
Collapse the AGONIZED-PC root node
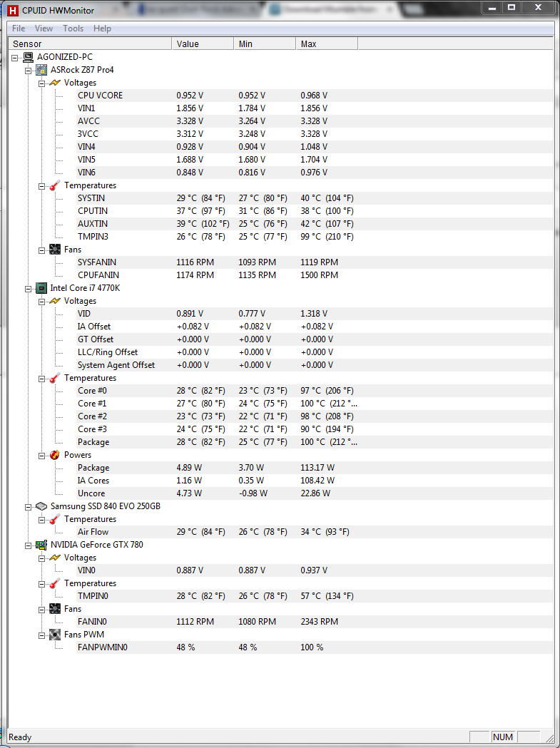click(x=15, y=57)
